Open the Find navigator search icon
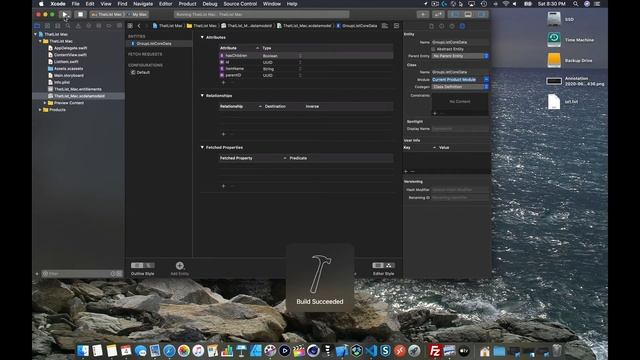The image size is (640, 360). tap(68, 26)
